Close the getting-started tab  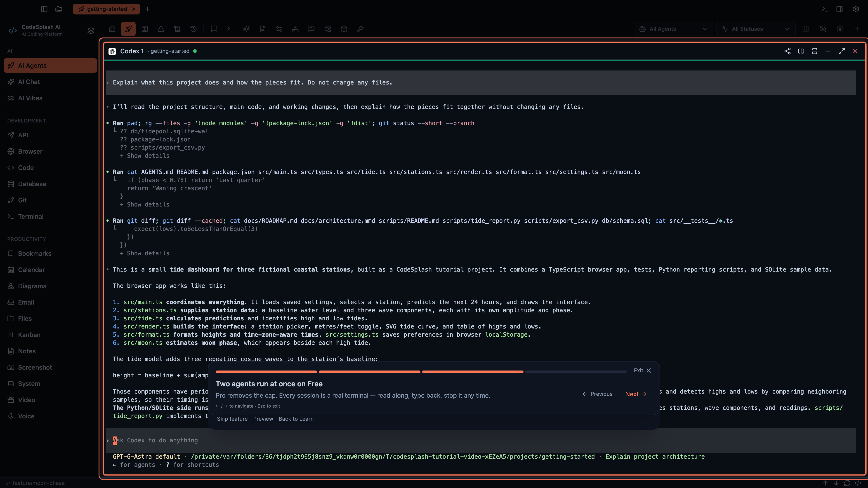tap(134, 9)
